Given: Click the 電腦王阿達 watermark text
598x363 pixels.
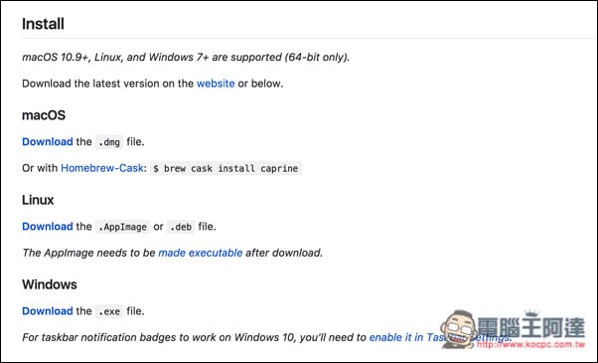Looking at the screenshot, I should [531, 326].
